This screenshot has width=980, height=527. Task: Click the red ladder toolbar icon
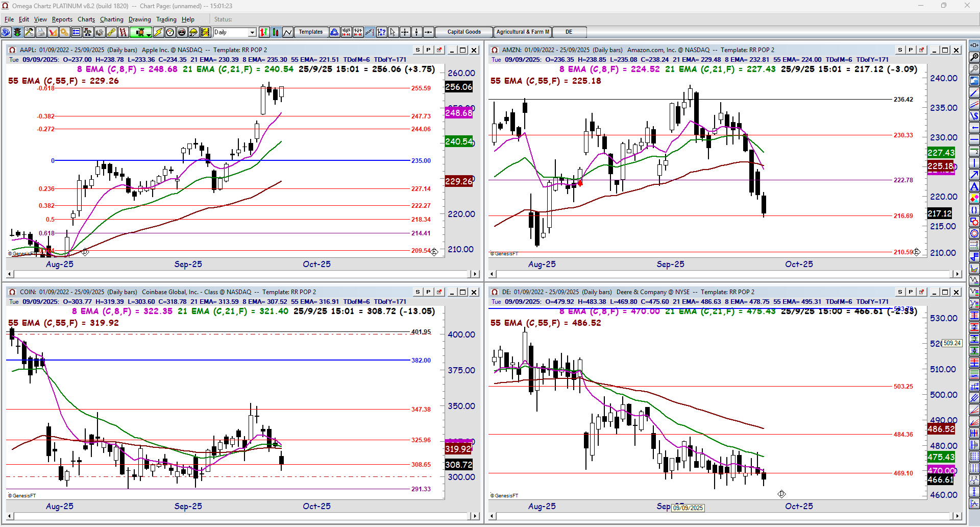click(x=123, y=32)
